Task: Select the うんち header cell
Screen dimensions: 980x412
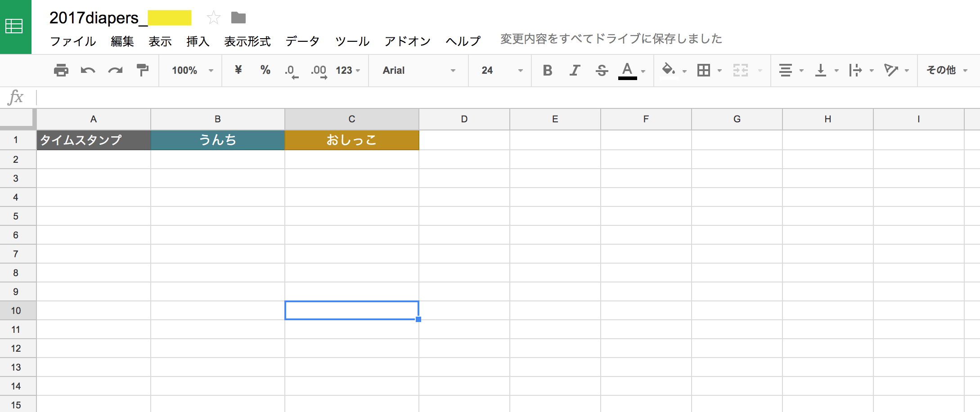Action: [218, 140]
